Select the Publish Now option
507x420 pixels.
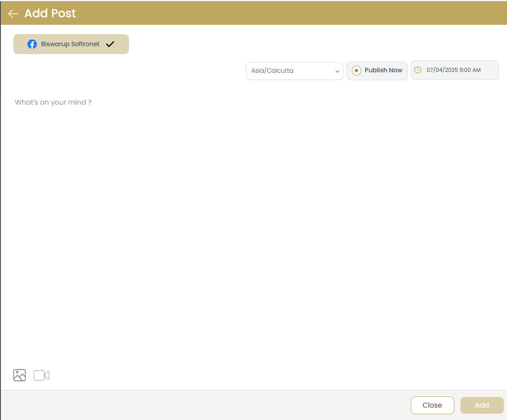tap(377, 70)
